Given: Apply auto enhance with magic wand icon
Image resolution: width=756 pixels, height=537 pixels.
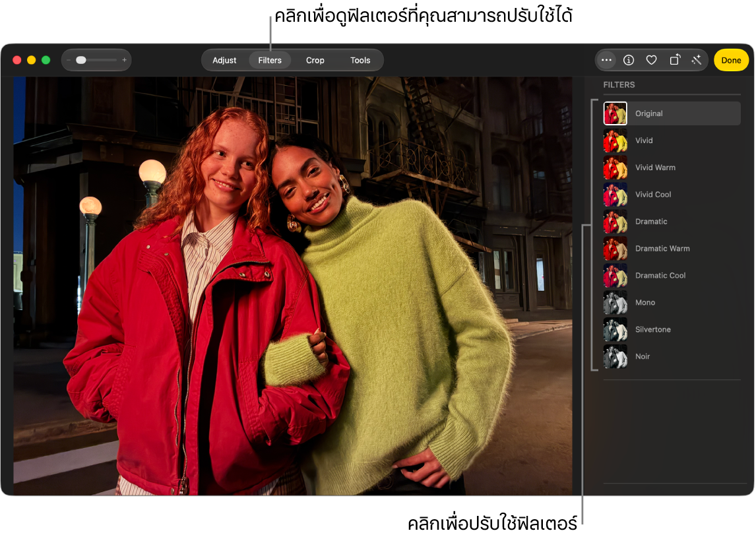Looking at the screenshot, I should click(696, 60).
